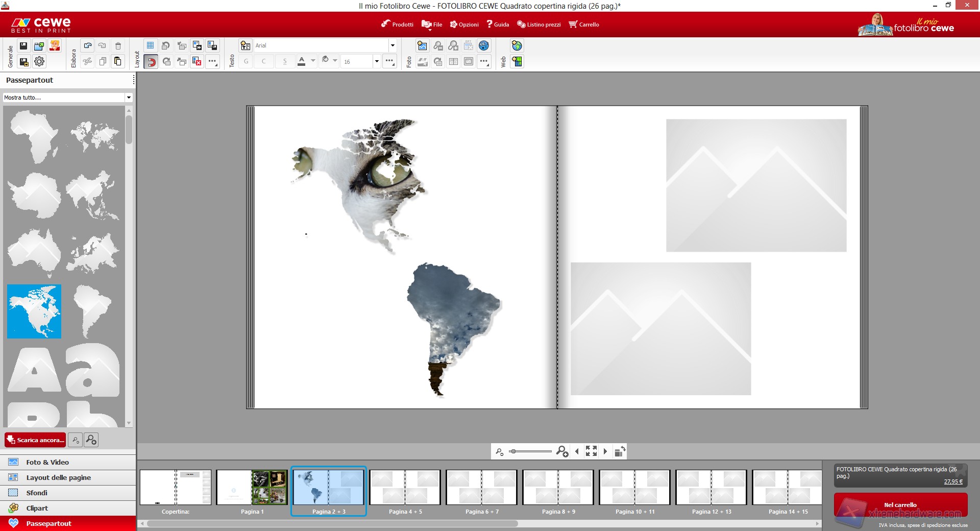Image resolution: width=980 pixels, height=531 pixels.
Task: Select the Pagina 4 + 5 thumbnail
Action: pos(405,488)
